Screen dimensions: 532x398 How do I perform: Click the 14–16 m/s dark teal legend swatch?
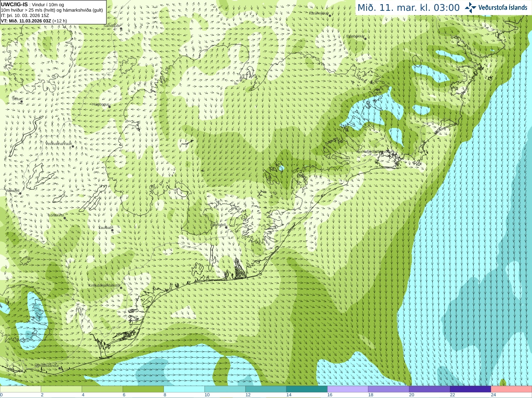click(307, 389)
